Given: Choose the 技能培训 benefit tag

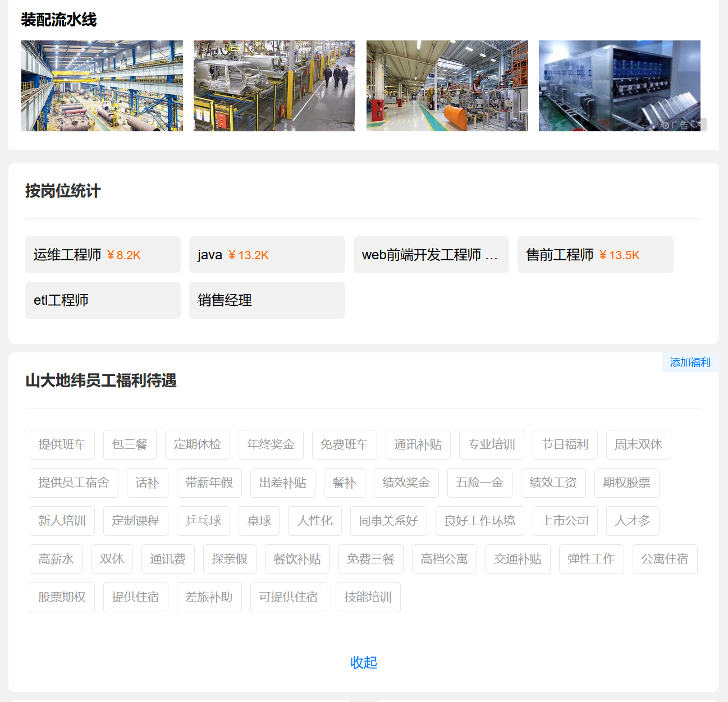Looking at the screenshot, I should [x=368, y=598].
